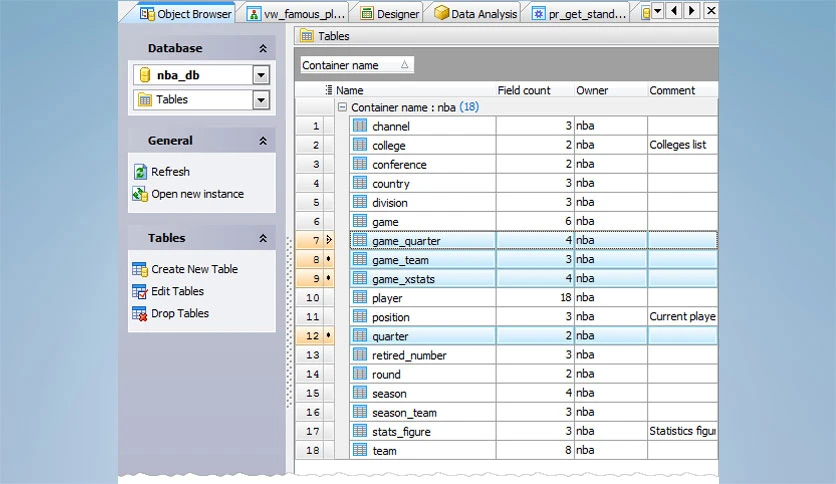
Task: Click the nba_db database cylinder icon
Action: pyautogui.click(x=144, y=75)
